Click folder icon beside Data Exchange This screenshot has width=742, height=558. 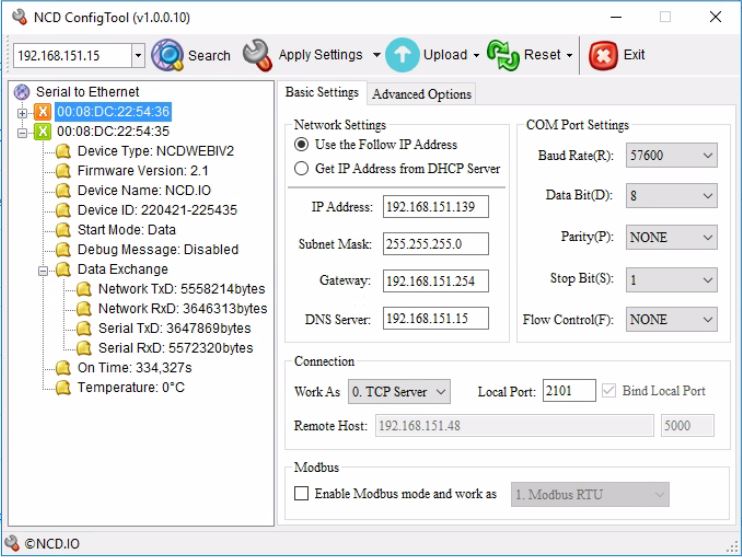click(63, 269)
